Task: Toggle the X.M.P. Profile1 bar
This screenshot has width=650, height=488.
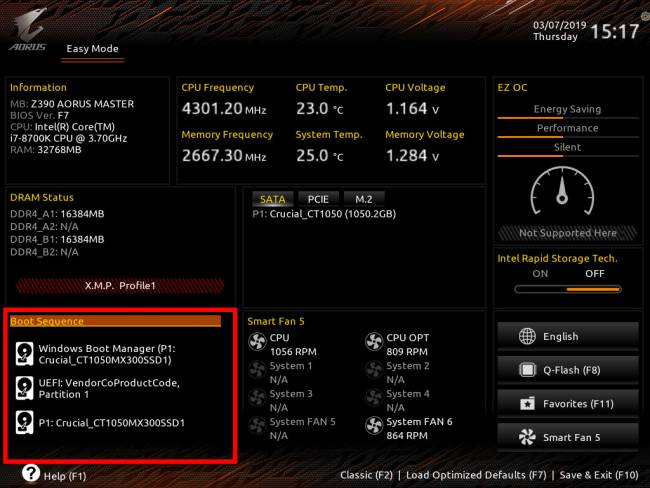Action: coord(120,286)
